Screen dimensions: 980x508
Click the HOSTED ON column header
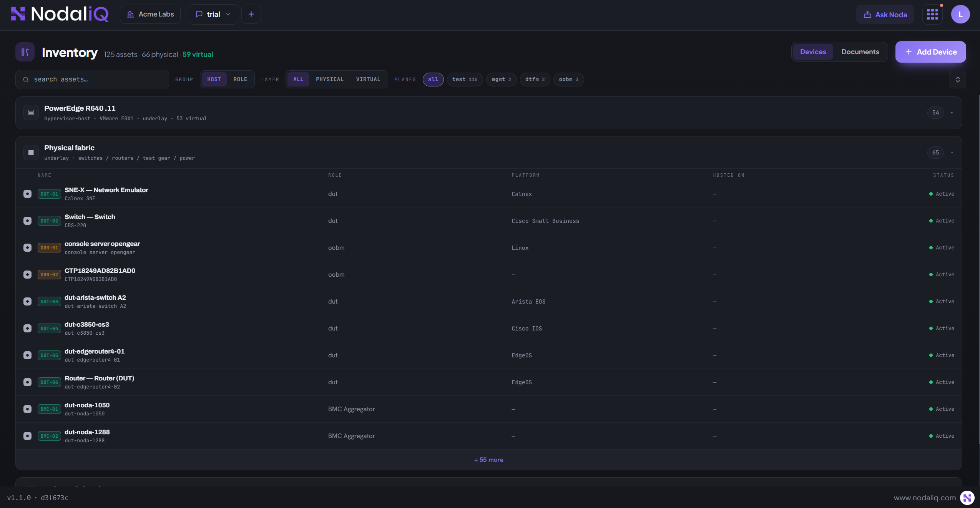729,175
